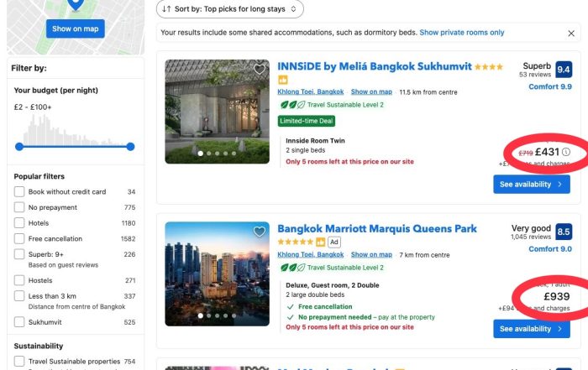Click the Sustainability heading

click(x=39, y=346)
